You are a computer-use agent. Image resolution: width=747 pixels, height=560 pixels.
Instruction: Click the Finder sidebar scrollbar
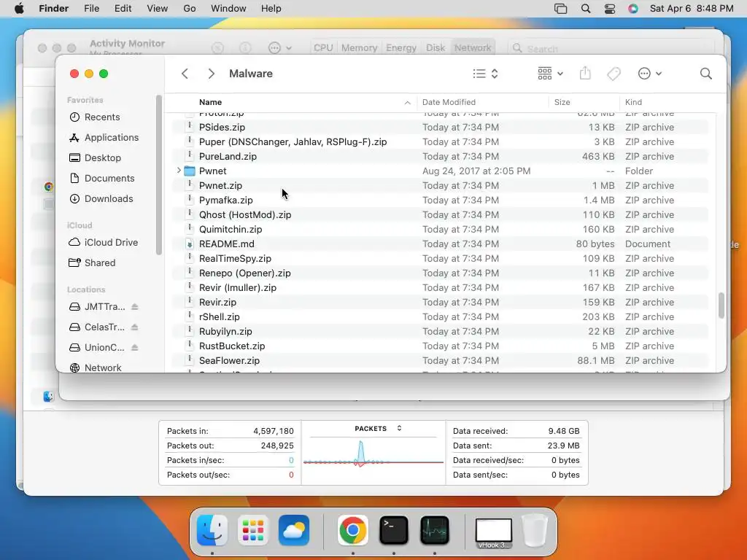(158, 175)
